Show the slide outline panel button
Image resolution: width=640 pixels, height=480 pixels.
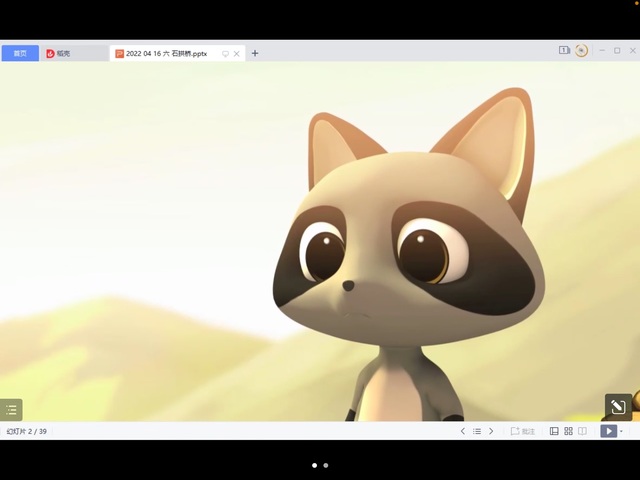pos(11,409)
